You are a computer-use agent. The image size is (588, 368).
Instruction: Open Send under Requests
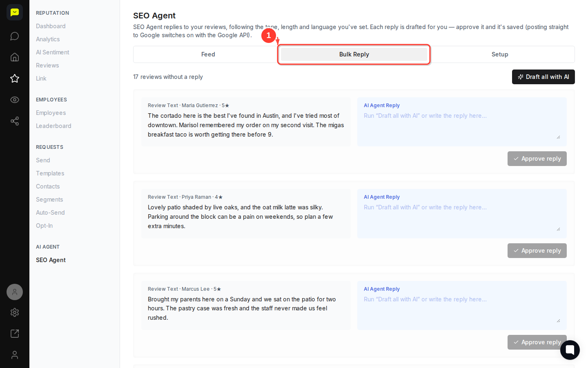43,160
